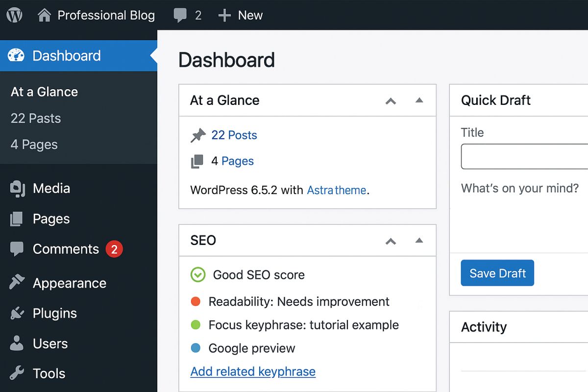Click the blue Google preview status dot
Image resolution: width=588 pixels, height=392 pixels.
click(x=196, y=348)
